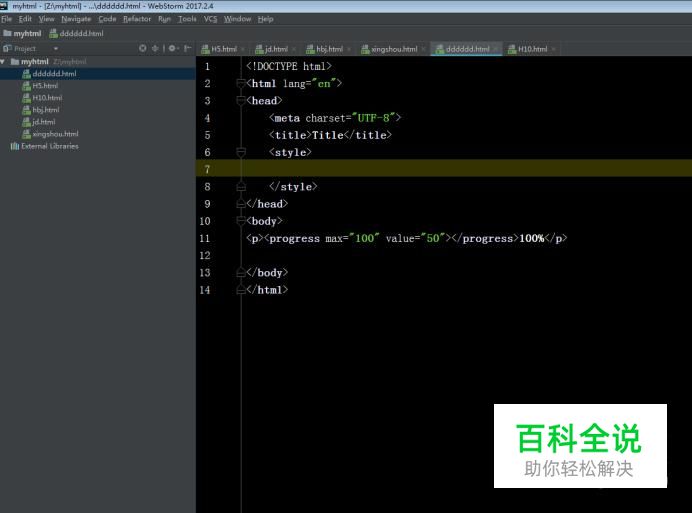Click dddddd.html breadcrumb in navigation bar
Image resolution: width=692 pixels, height=513 pixels.
coord(76,34)
